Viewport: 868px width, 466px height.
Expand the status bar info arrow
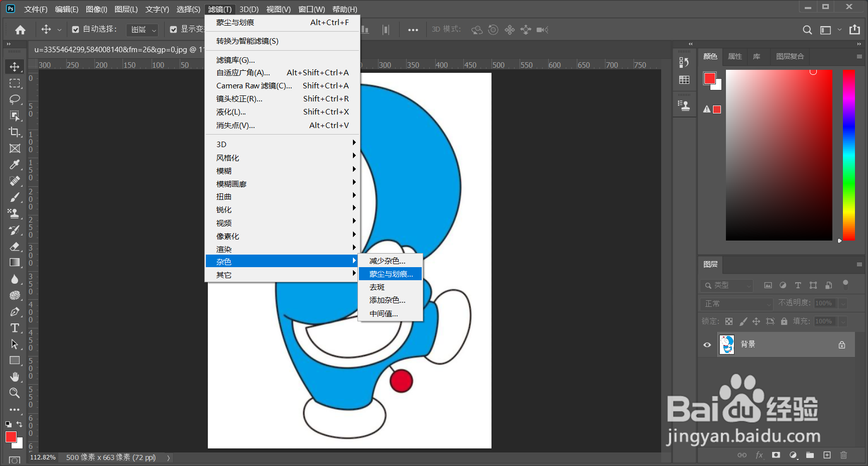(x=169, y=457)
